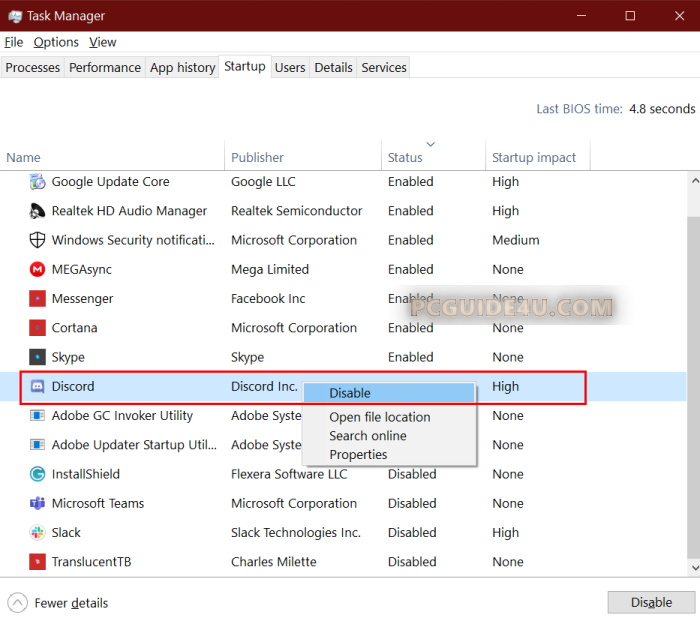This screenshot has height=624, width=700.
Task: Select Open file location in context menu
Action: tap(380, 417)
